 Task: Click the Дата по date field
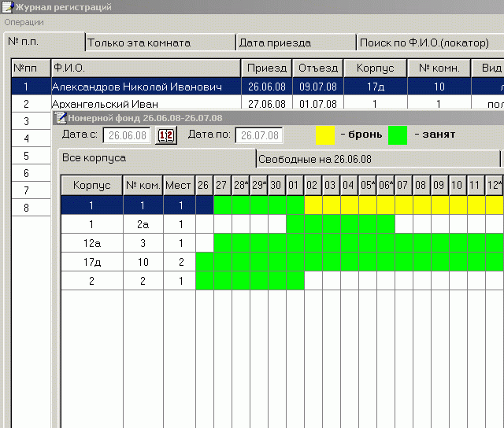pos(259,135)
